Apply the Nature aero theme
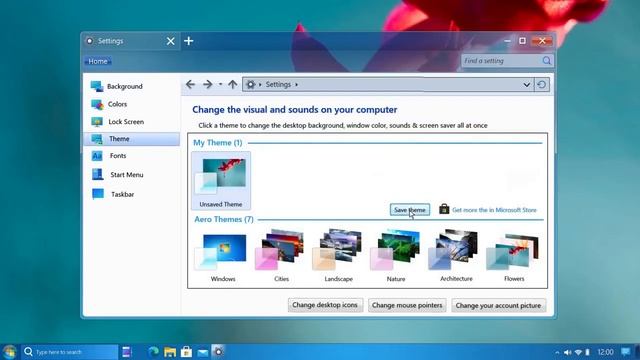 (x=396, y=256)
